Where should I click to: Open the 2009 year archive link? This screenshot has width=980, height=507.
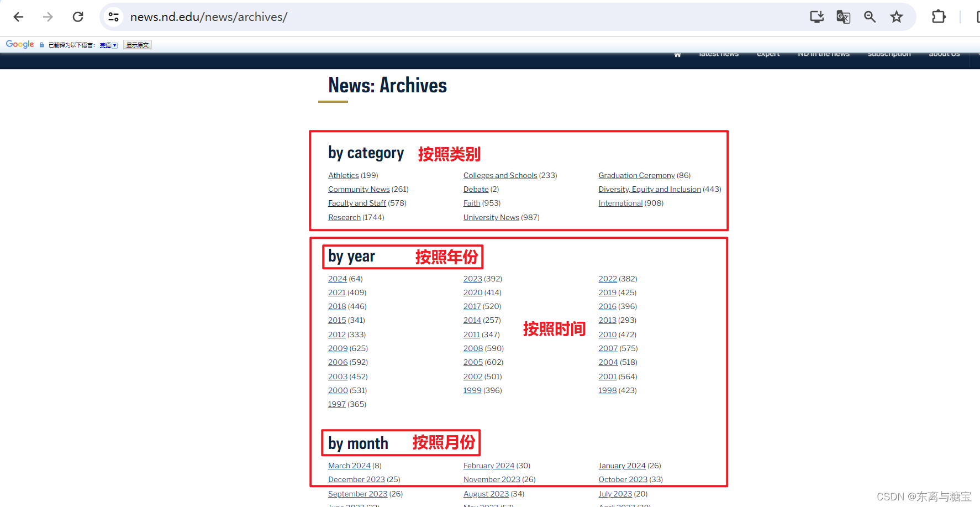(338, 348)
